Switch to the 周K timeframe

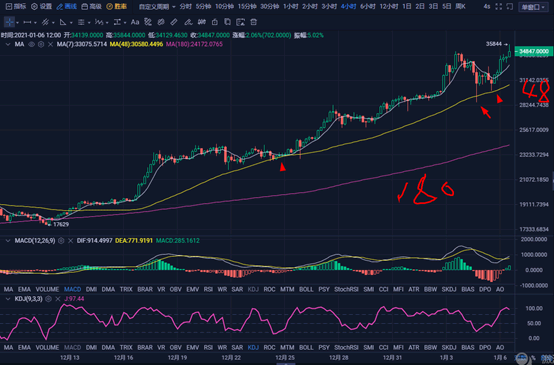(x=460, y=6)
